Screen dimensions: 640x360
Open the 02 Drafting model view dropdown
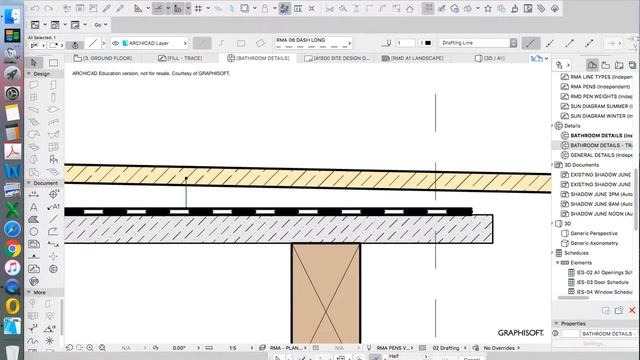449,348
